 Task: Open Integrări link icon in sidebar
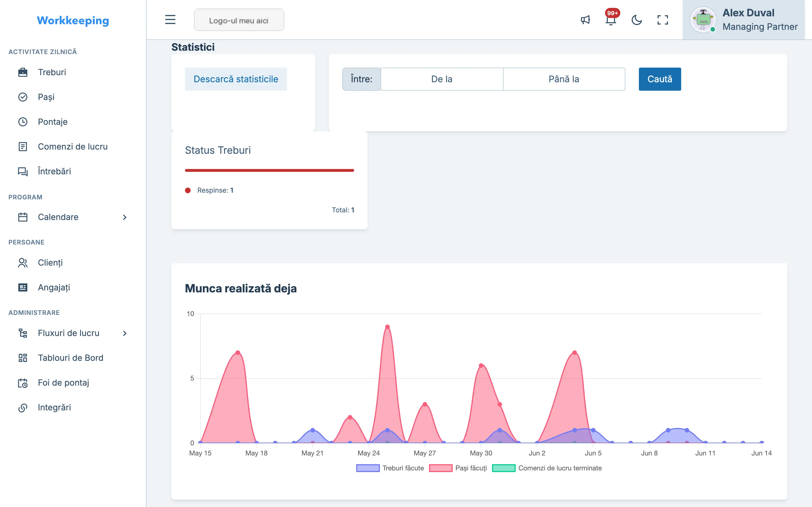click(x=23, y=407)
